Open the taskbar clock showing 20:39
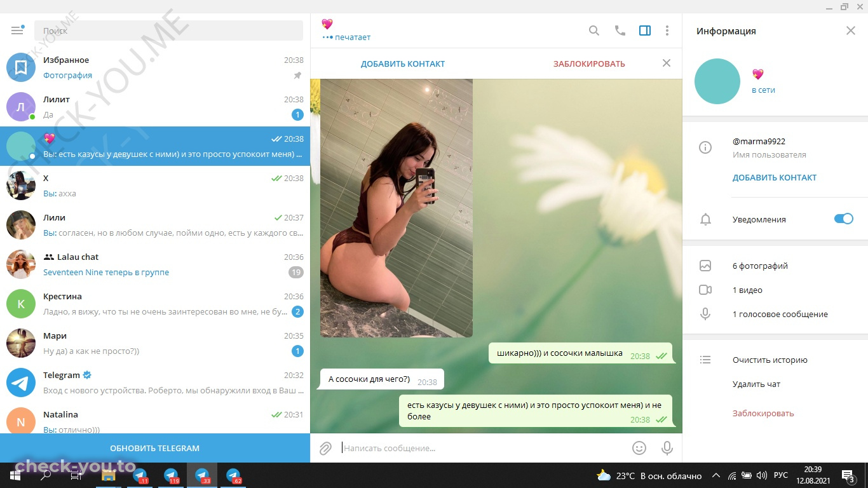 pos(813,475)
